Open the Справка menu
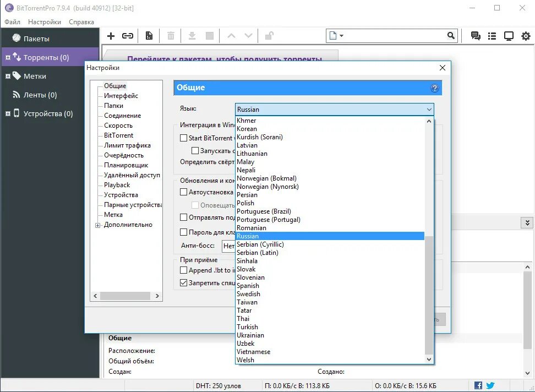This screenshot has height=392, width=535. (x=81, y=22)
